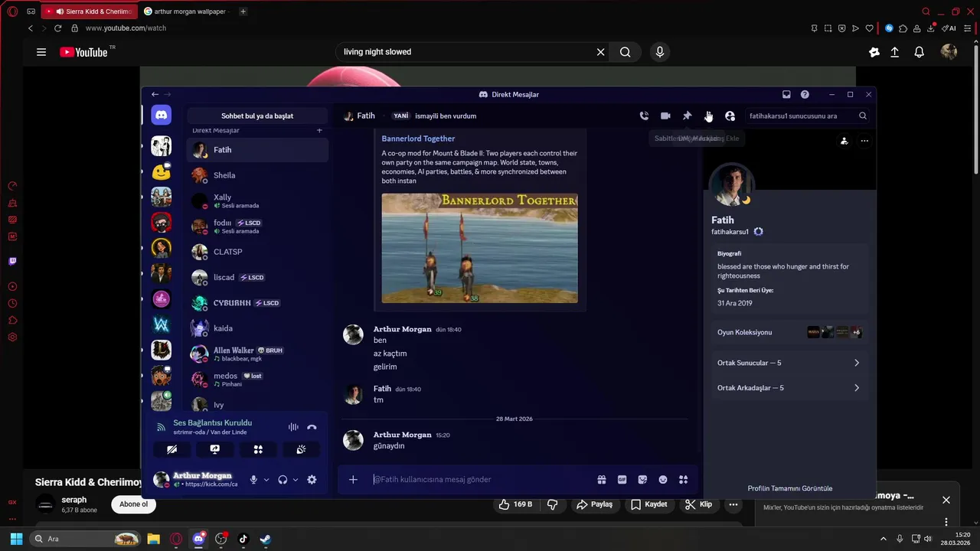
Task: Add attachment with plus button
Action: 353,479
